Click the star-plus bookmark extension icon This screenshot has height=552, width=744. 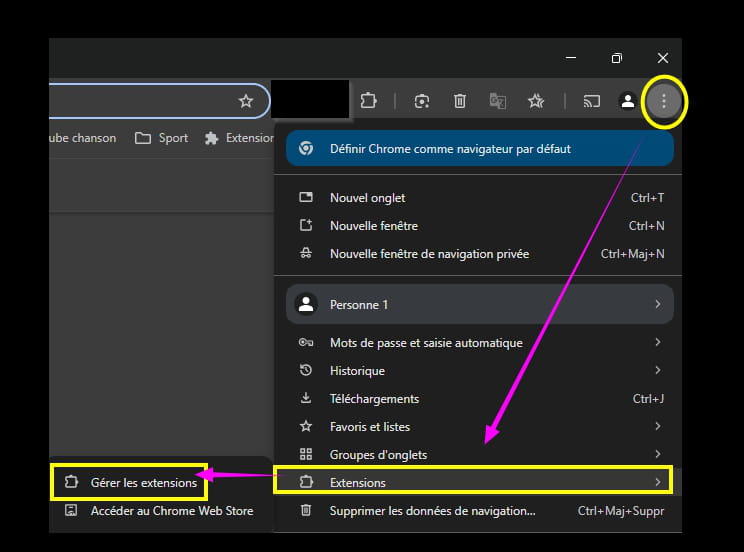click(x=536, y=101)
